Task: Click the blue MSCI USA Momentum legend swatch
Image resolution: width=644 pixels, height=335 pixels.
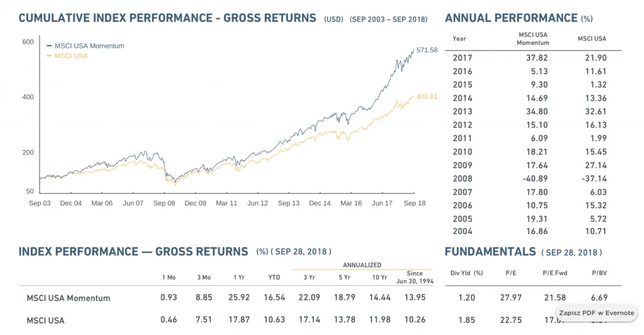Action: [49, 46]
